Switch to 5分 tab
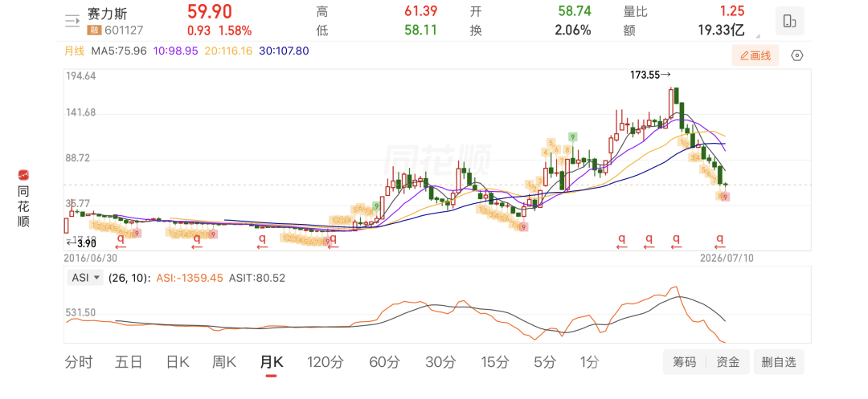868x399 pixels. pyautogui.click(x=545, y=362)
